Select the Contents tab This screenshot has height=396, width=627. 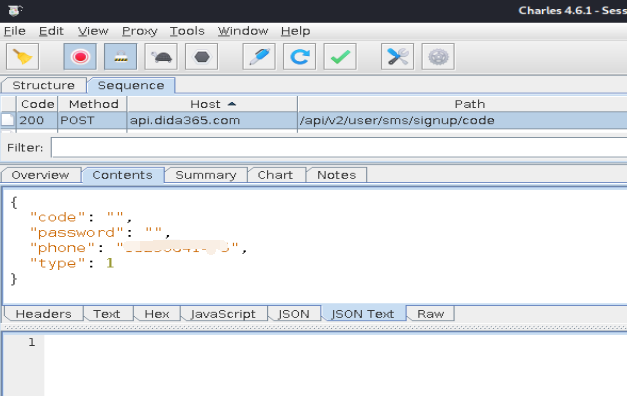[x=122, y=175]
